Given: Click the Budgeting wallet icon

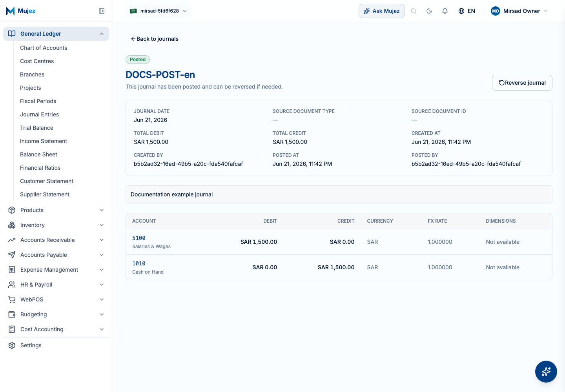Looking at the screenshot, I should click(x=12, y=314).
